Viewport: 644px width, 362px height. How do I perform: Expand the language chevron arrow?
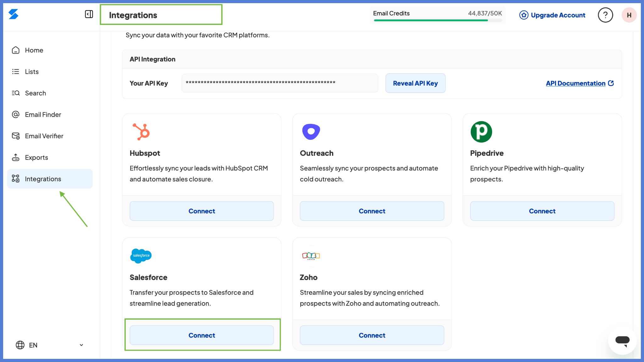81,345
